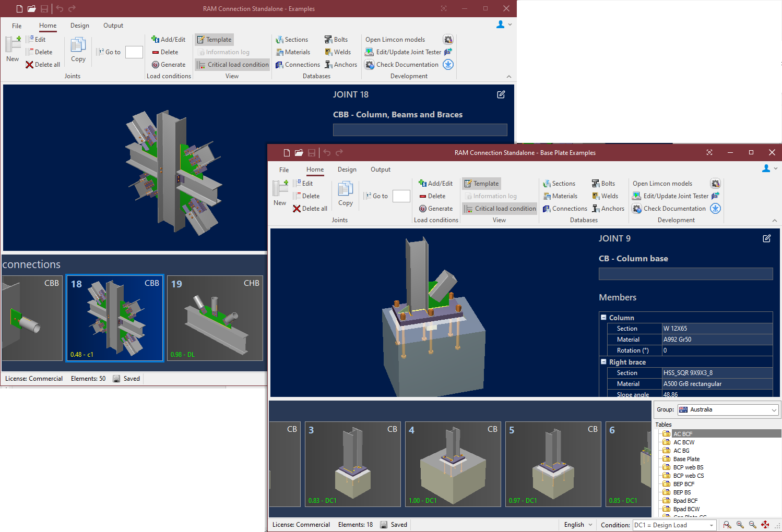Click Add/Edit load conditions in Base Plate Examples window
The image size is (782, 532).
pos(435,184)
